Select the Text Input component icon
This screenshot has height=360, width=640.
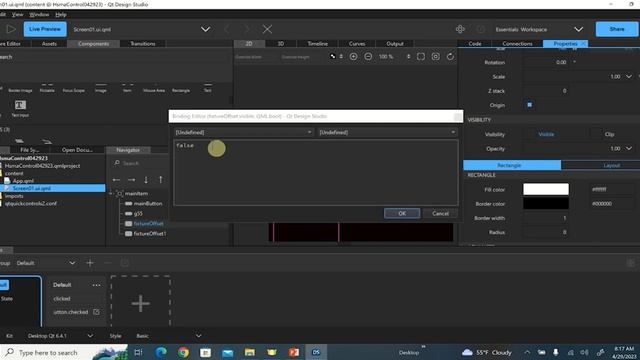[20, 105]
